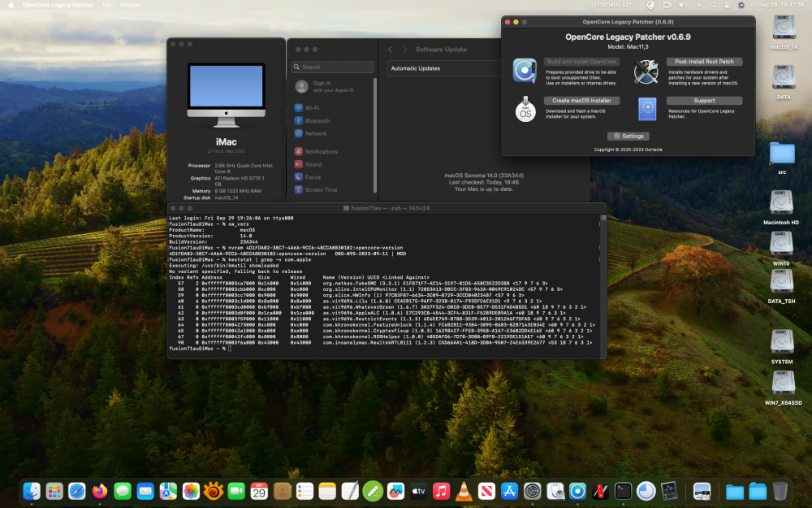The image size is (812, 508).
Task: Launch VLC from the Dock
Action: coord(464,491)
